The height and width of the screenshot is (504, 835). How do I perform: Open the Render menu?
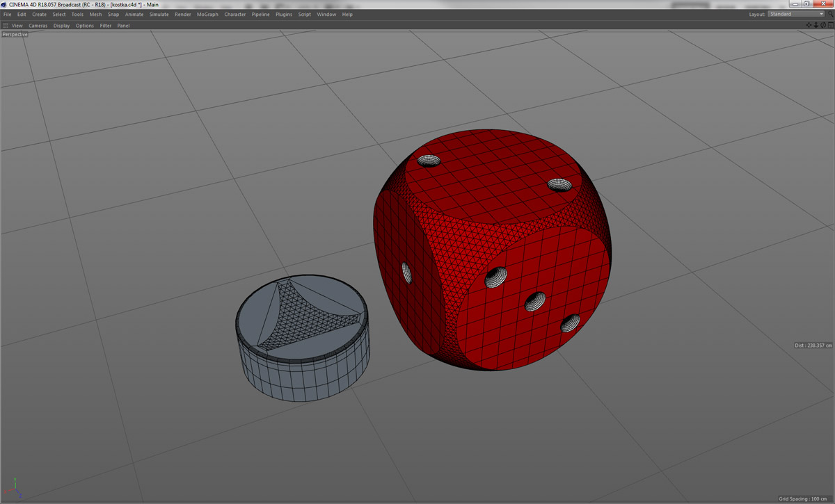[x=182, y=14]
